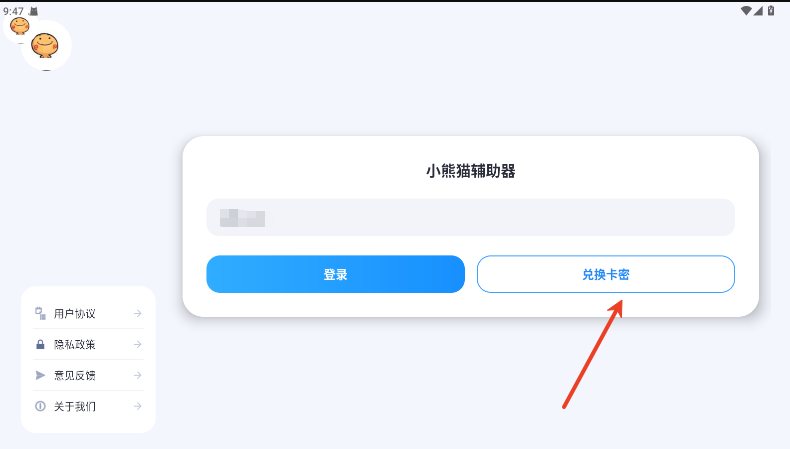Open the 用户协议 menu entry
This screenshot has width=790, height=449.
88,313
